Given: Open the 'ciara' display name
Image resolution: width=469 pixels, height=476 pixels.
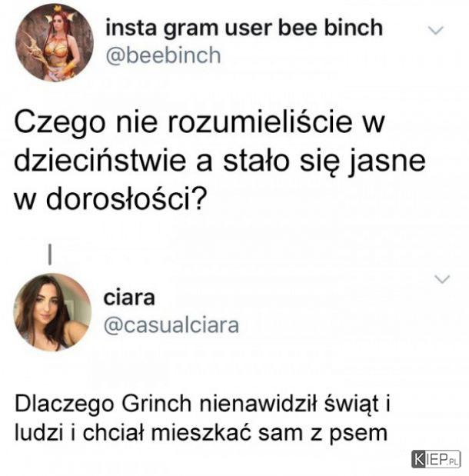Looking at the screenshot, I should click(x=129, y=298).
